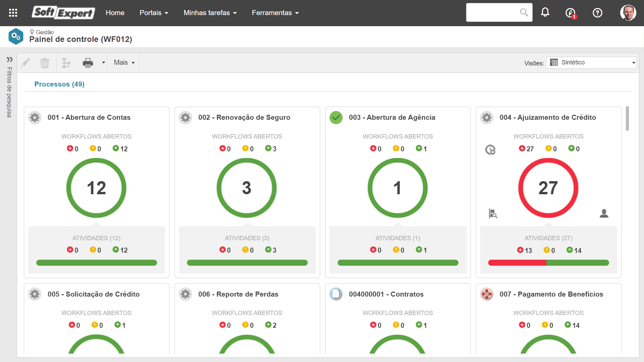644x362 pixels.
Task: Click red portion of card 004 progress bar
Action: [517, 263]
